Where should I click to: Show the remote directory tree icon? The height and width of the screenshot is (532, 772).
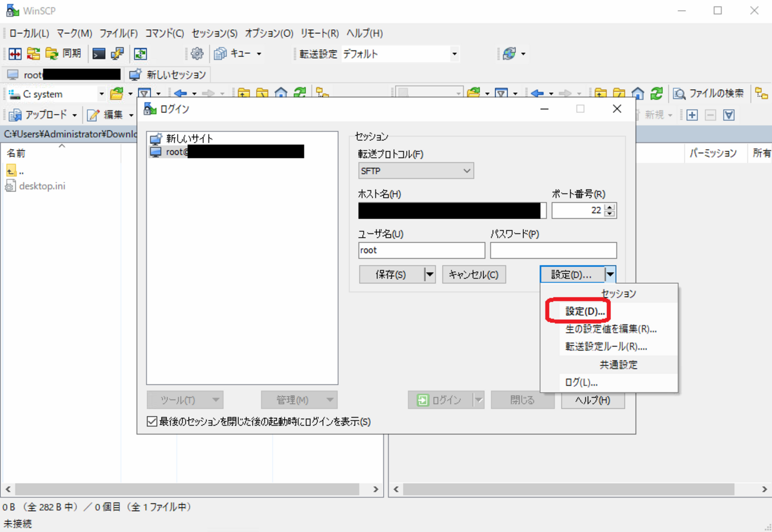tap(762, 94)
